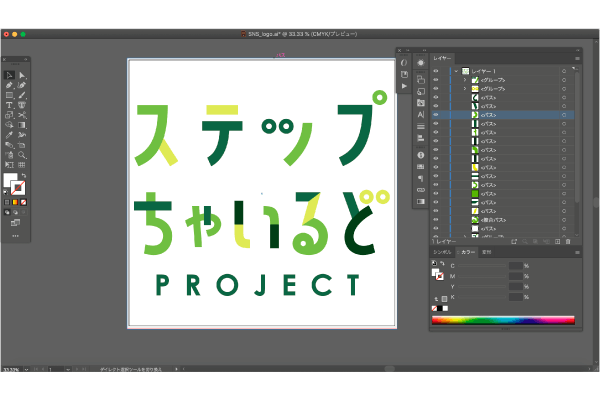Toggle visibility of 複合パス layer item

tap(436, 220)
